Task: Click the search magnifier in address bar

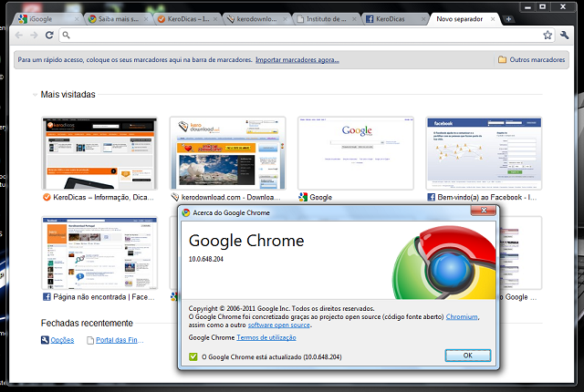Action: (66, 35)
